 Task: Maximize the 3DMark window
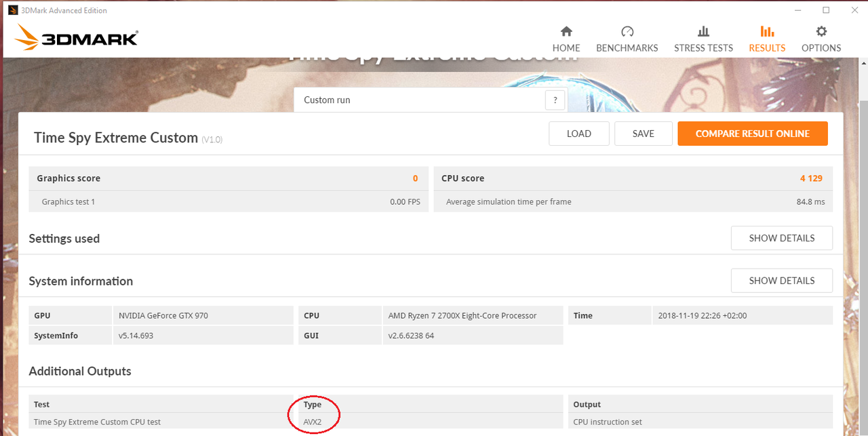click(x=826, y=10)
